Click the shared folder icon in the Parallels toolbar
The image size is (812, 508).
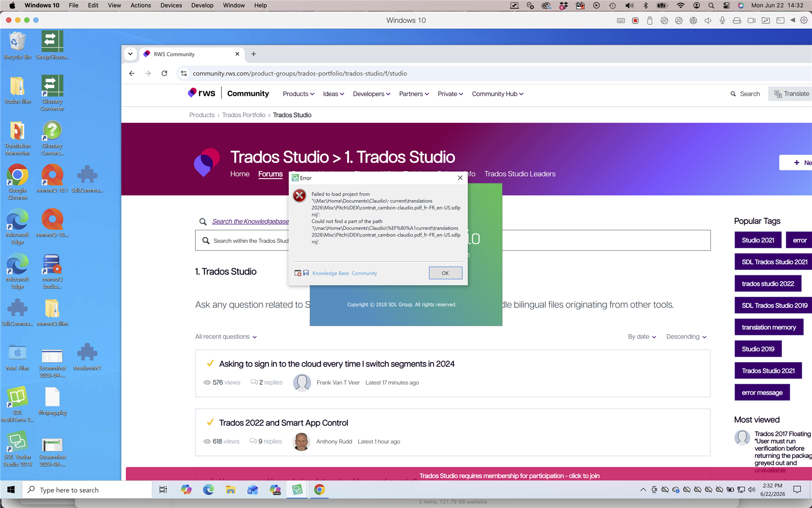pos(766,20)
